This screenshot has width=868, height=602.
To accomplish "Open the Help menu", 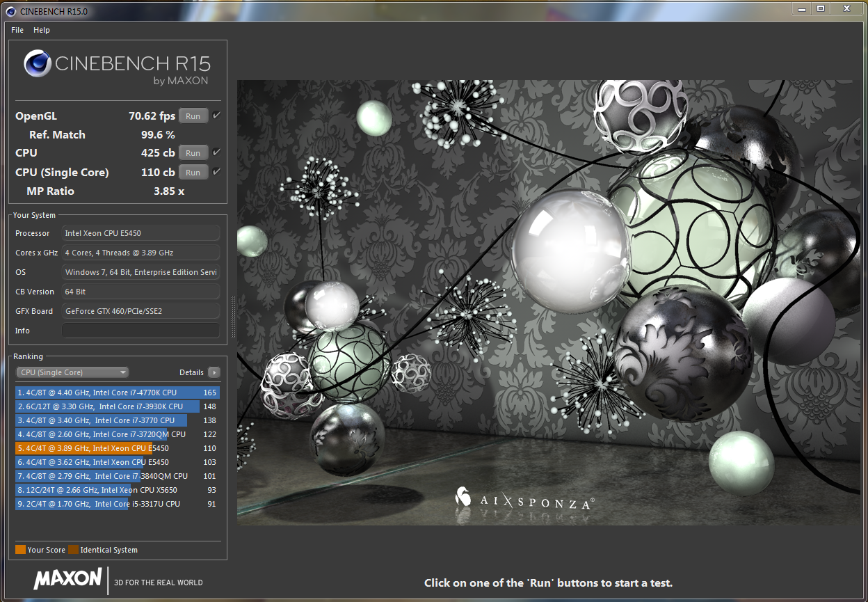I will pyautogui.click(x=42, y=30).
